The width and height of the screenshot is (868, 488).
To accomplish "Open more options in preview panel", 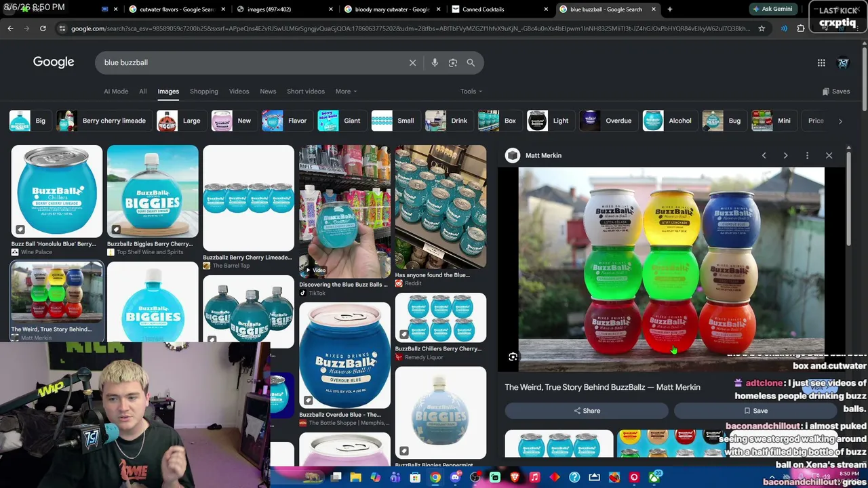I will pos(807,155).
